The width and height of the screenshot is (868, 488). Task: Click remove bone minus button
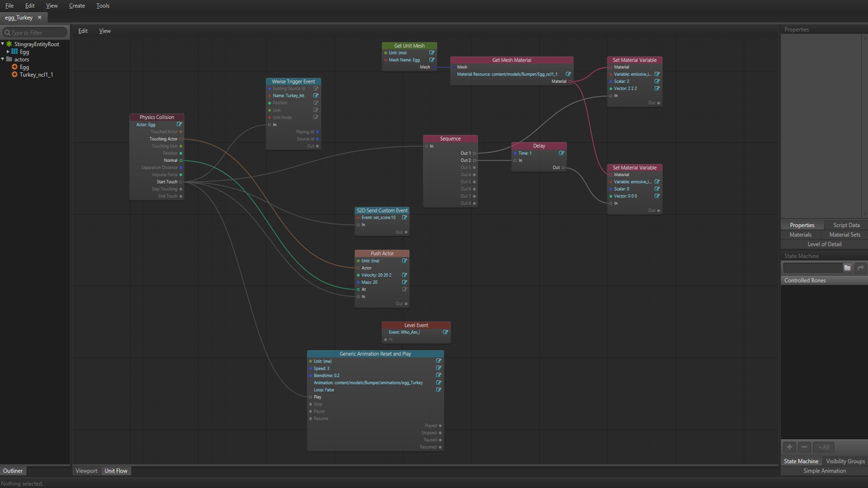click(804, 447)
